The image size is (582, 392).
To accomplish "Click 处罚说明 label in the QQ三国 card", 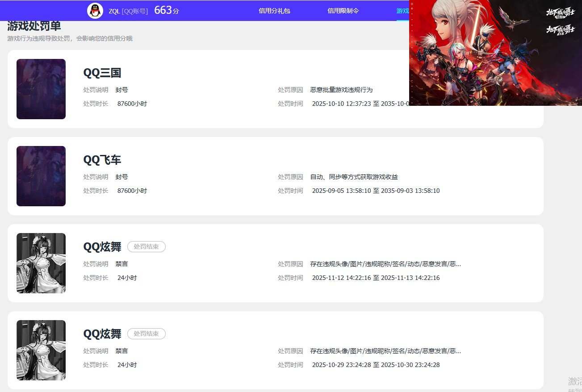I will coord(96,90).
